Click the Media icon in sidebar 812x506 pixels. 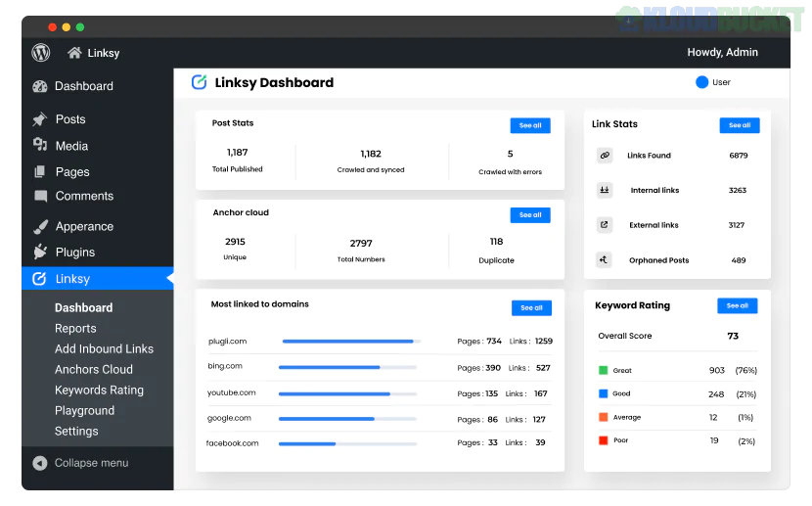pyautogui.click(x=40, y=145)
